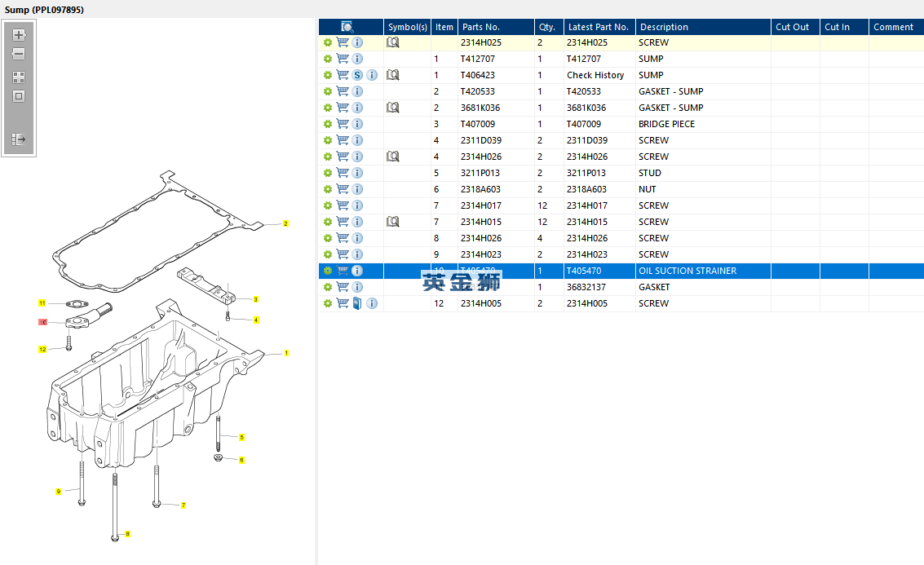
Task: Select latest part number 2314H023
Action: (x=587, y=254)
